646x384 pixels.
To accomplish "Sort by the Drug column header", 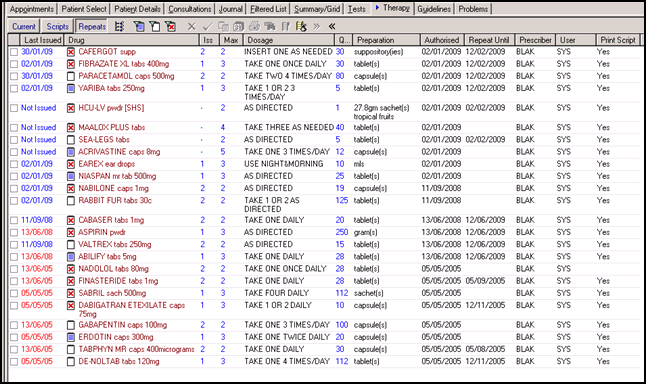I will [x=131, y=40].
